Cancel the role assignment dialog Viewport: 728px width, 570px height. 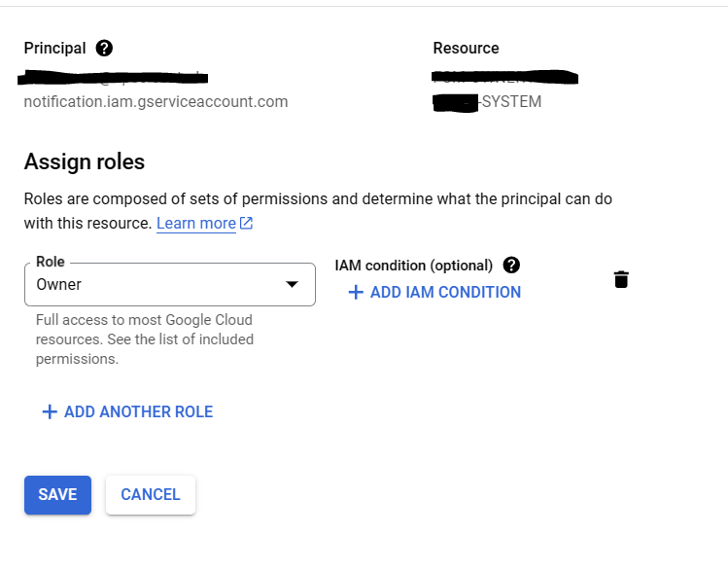click(x=151, y=495)
